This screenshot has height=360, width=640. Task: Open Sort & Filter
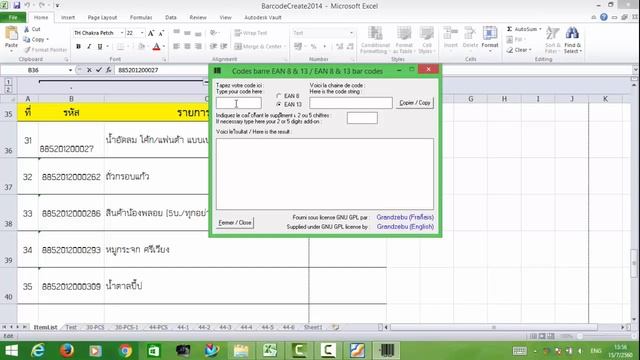click(x=552, y=39)
